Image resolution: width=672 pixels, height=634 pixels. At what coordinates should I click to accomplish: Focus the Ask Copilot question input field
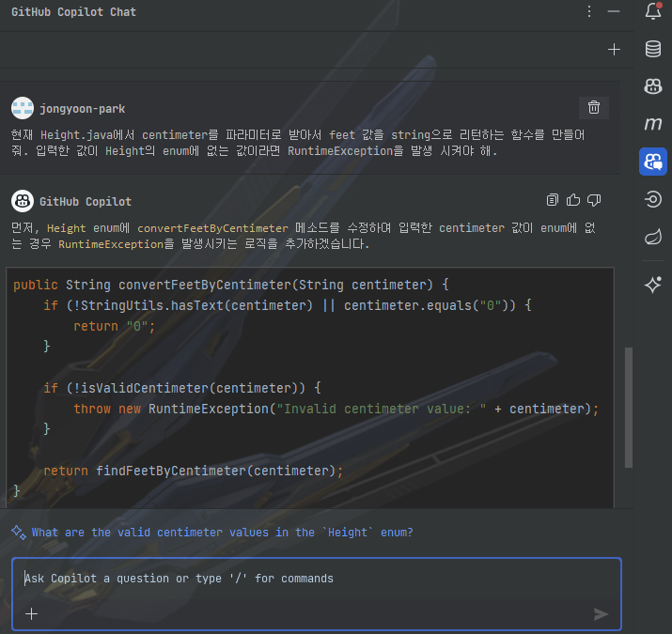[317, 594]
